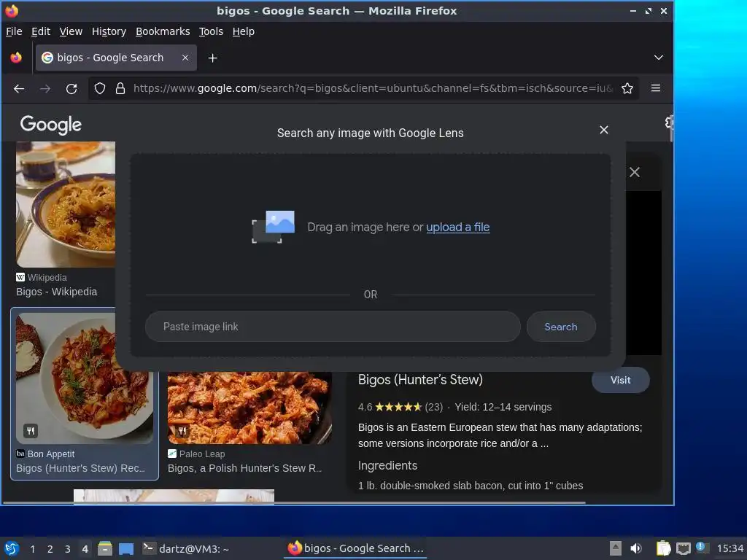Image resolution: width=747 pixels, height=560 pixels.
Task: Click the address bar URL
Action: coord(373,88)
